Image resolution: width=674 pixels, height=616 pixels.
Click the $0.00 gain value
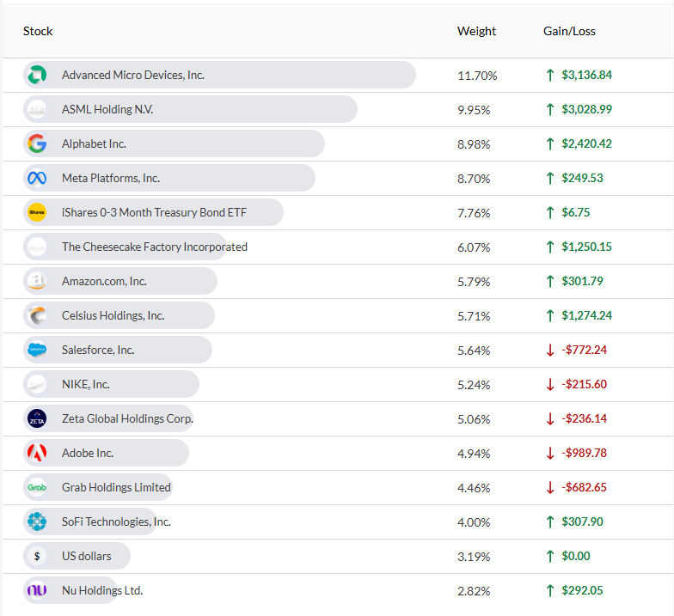576,557
